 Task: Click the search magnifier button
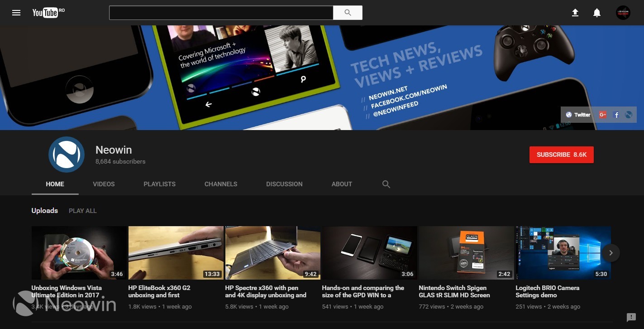point(348,13)
